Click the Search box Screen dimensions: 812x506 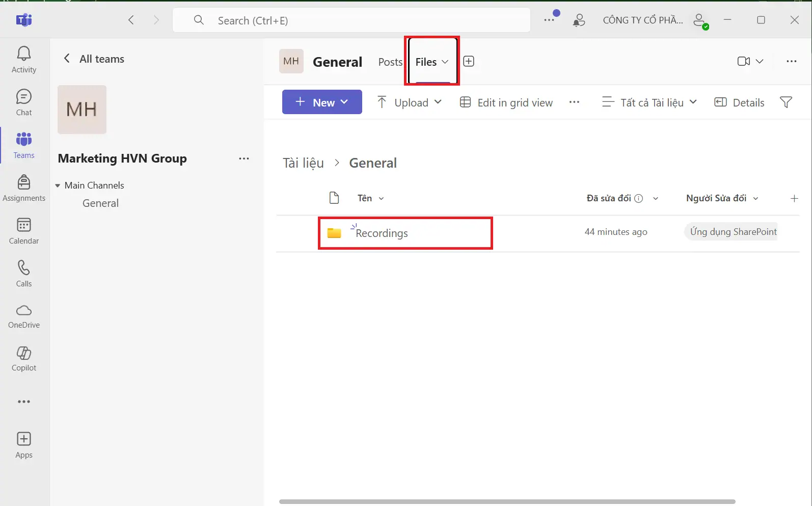point(351,20)
